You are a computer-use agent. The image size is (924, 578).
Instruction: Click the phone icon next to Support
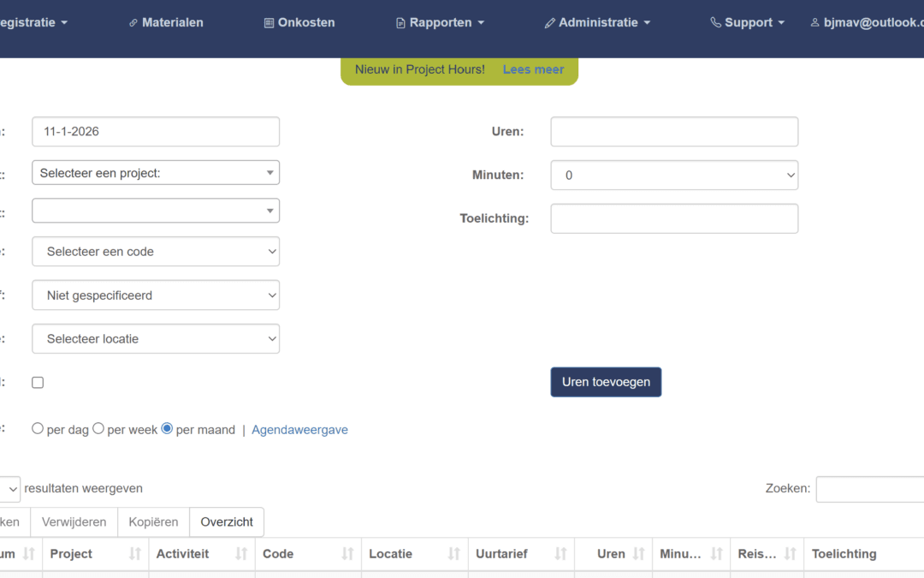[716, 22]
